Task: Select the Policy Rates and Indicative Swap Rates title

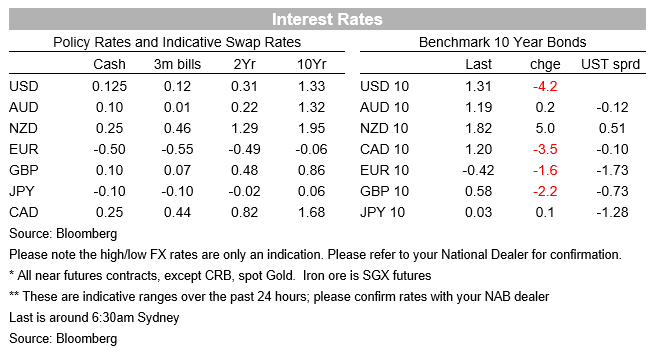Action: coord(177,42)
